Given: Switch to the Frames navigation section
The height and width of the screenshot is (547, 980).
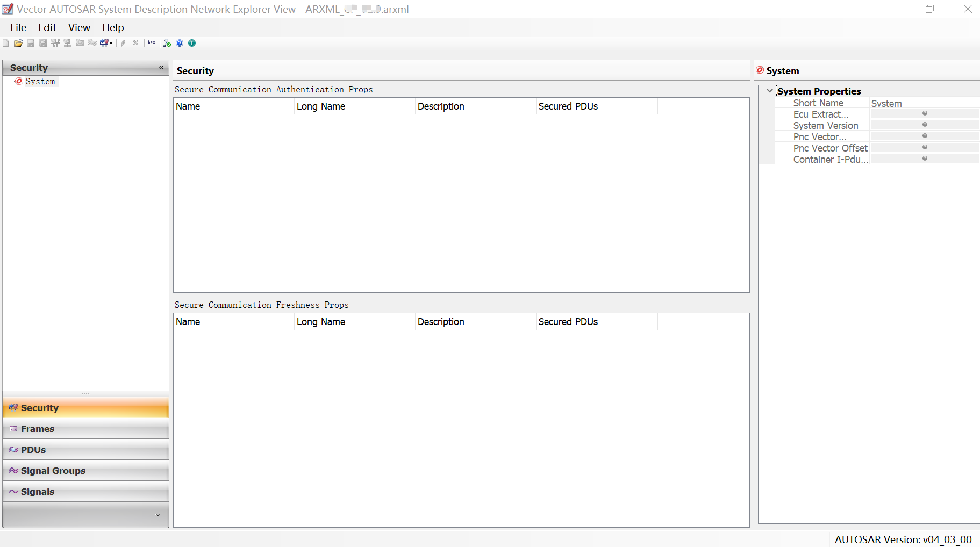Looking at the screenshot, I should (85, 429).
